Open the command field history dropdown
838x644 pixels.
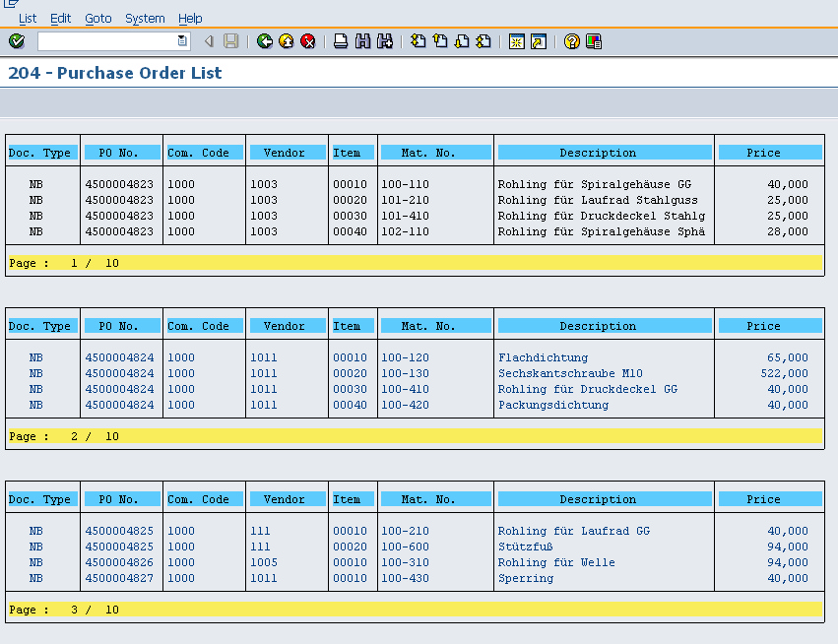[182, 41]
